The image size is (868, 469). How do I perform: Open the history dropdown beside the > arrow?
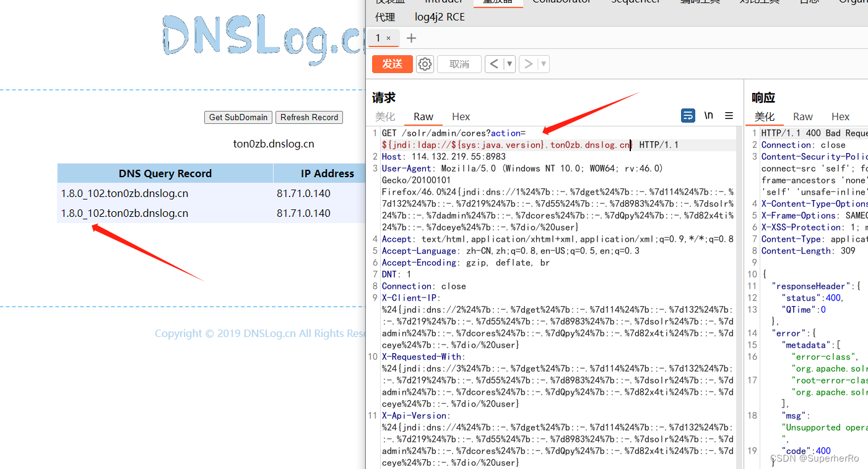point(544,64)
